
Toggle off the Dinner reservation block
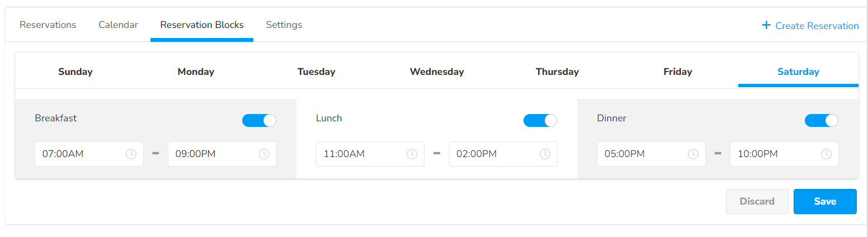(821, 120)
